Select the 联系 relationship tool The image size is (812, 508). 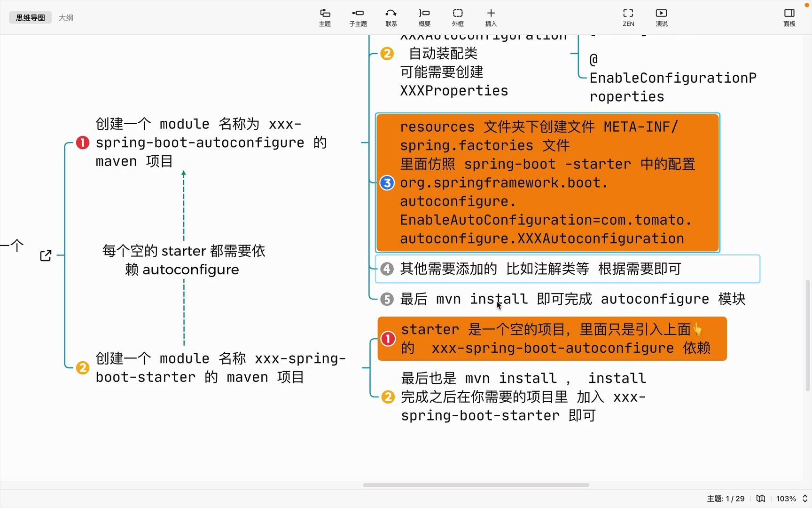point(391,17)
